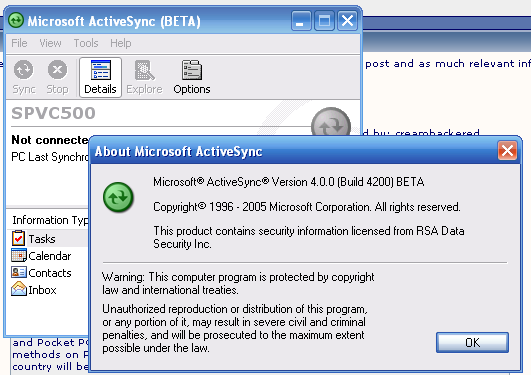Click the copyright Warning paragraph
Screen dimensions: 531x375
tap(238, 283)
